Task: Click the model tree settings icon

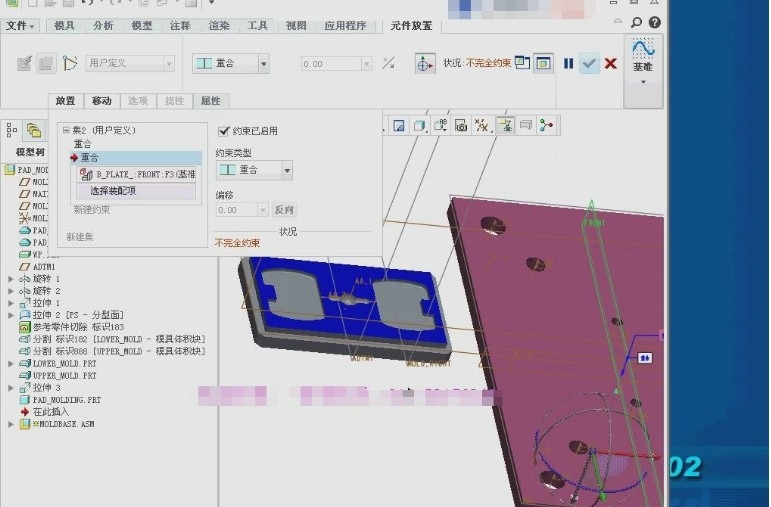Action: point(12,130)
